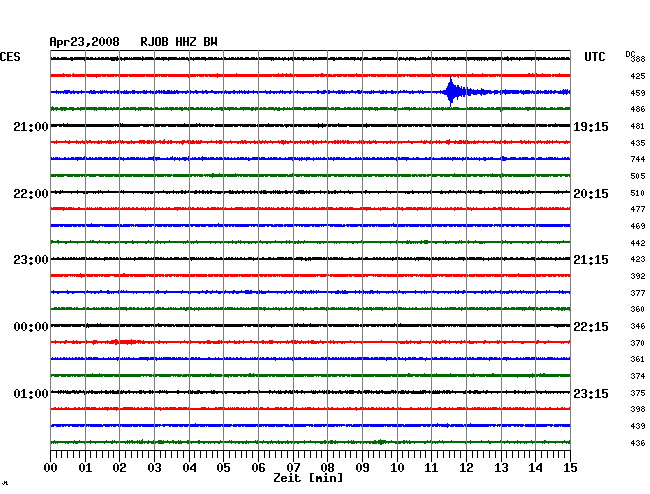
Task: Click the DC offset value "435"
Action: 638,143
